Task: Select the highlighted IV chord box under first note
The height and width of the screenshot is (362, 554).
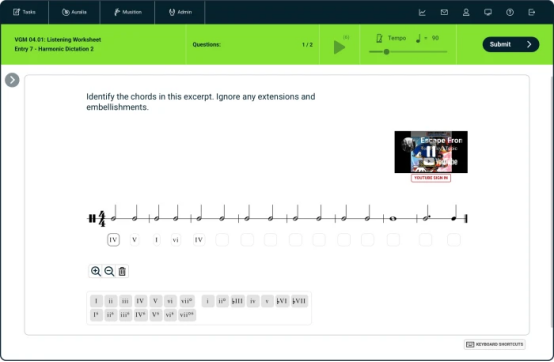Action: tap(113, 240)
